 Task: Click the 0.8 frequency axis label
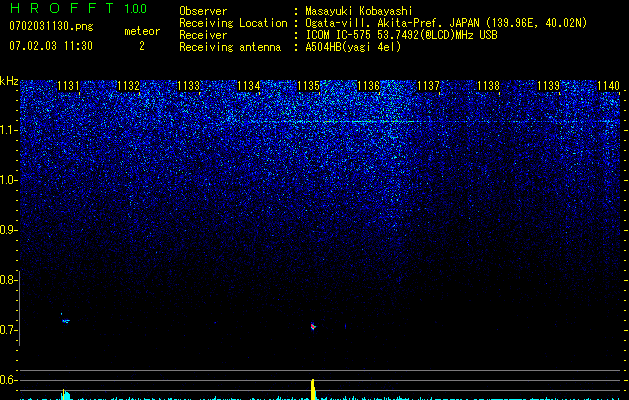(7, 280)
